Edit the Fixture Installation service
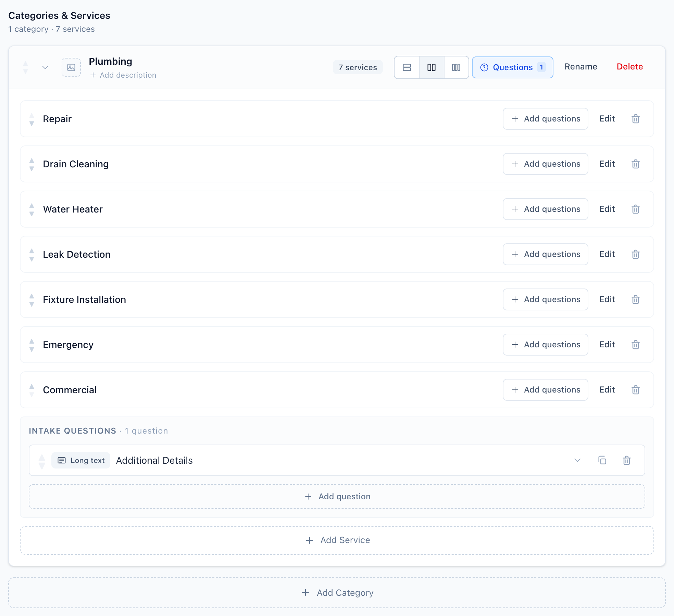674x616 pixels. coord(607,299)
